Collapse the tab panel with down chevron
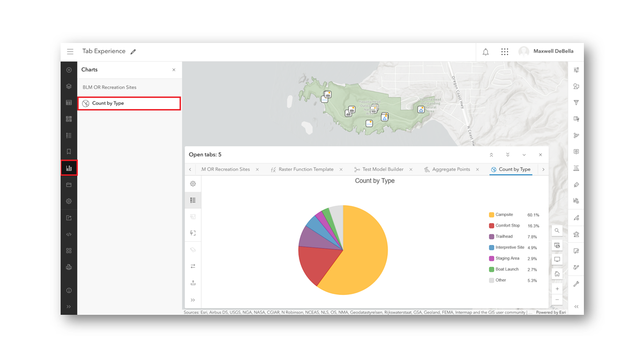644x361 pixels. tap(524, 155)
